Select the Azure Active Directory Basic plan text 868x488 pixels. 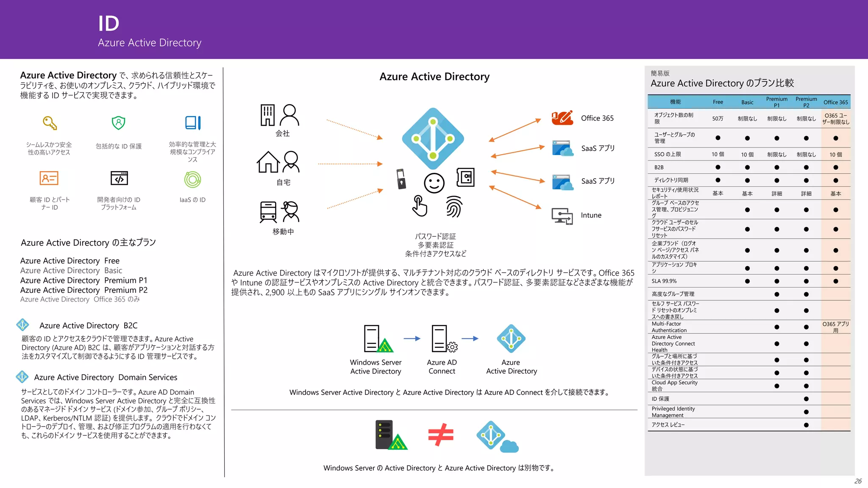[71, 270]
